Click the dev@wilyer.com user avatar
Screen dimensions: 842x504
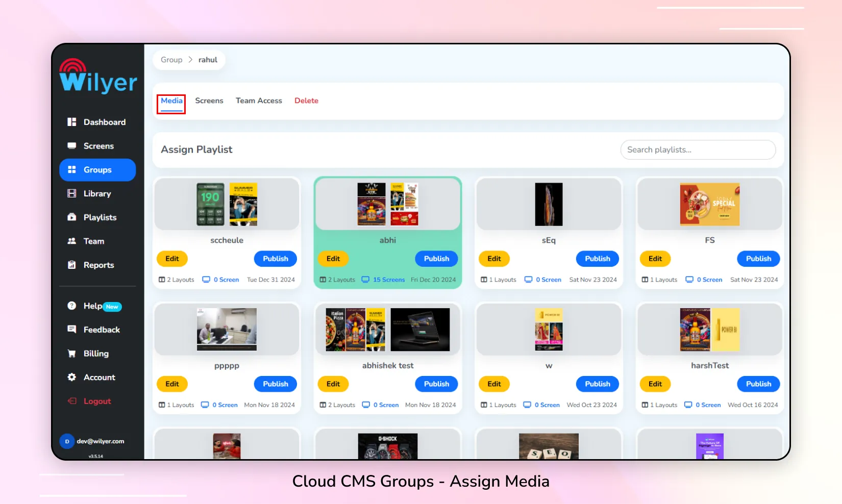pyautogui.click(x=67, y=441)
